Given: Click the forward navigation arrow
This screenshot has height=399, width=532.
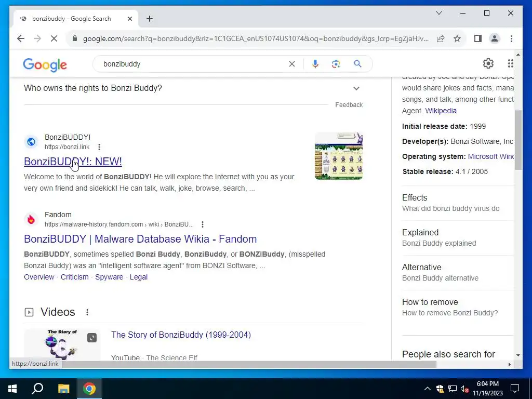Looking at the screenshot, I should [37, 38].
